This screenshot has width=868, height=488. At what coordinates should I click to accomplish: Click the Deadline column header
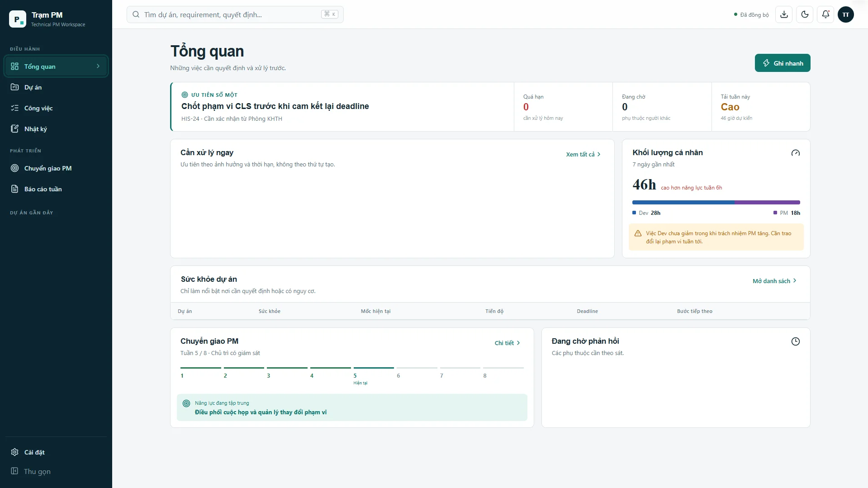tap(587, 311)
